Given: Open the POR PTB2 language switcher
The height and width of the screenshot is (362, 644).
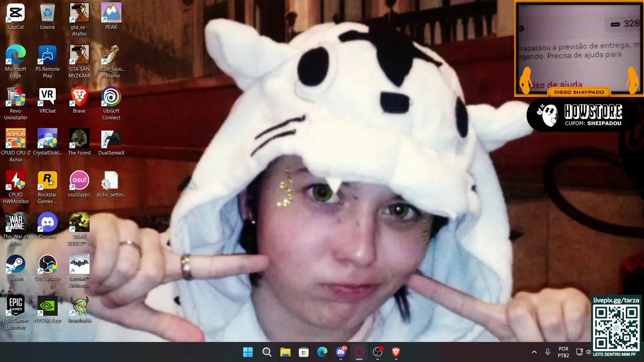Looking at the screenshot, I should 563,352.
